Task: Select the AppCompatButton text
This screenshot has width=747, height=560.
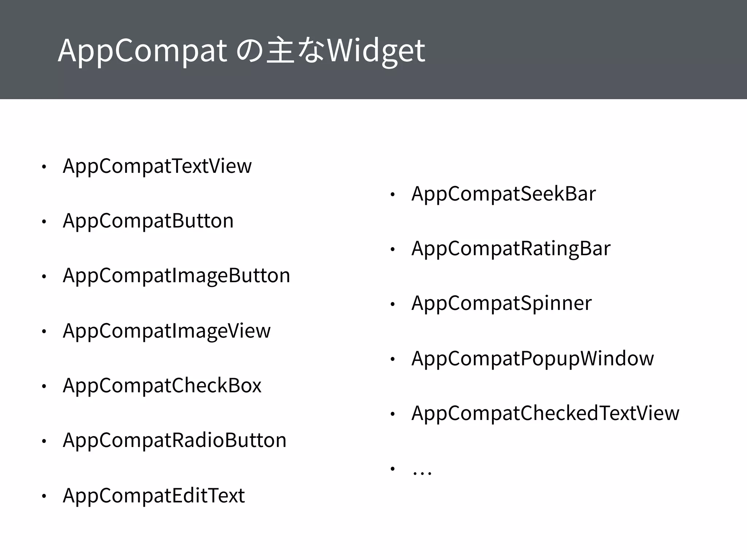Action: 148,221
